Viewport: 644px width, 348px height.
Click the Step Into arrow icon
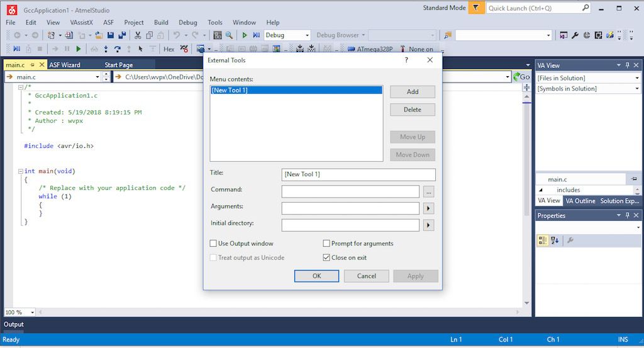point(106,49)
